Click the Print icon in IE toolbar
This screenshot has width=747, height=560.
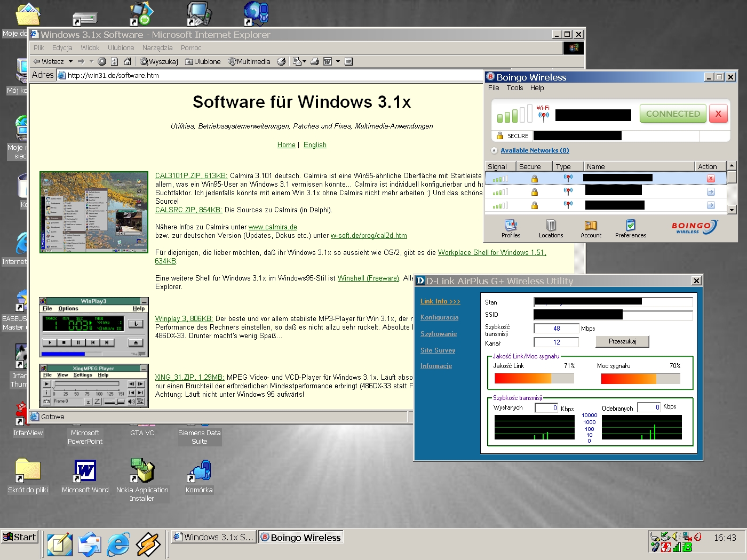(x=315, y=61)
